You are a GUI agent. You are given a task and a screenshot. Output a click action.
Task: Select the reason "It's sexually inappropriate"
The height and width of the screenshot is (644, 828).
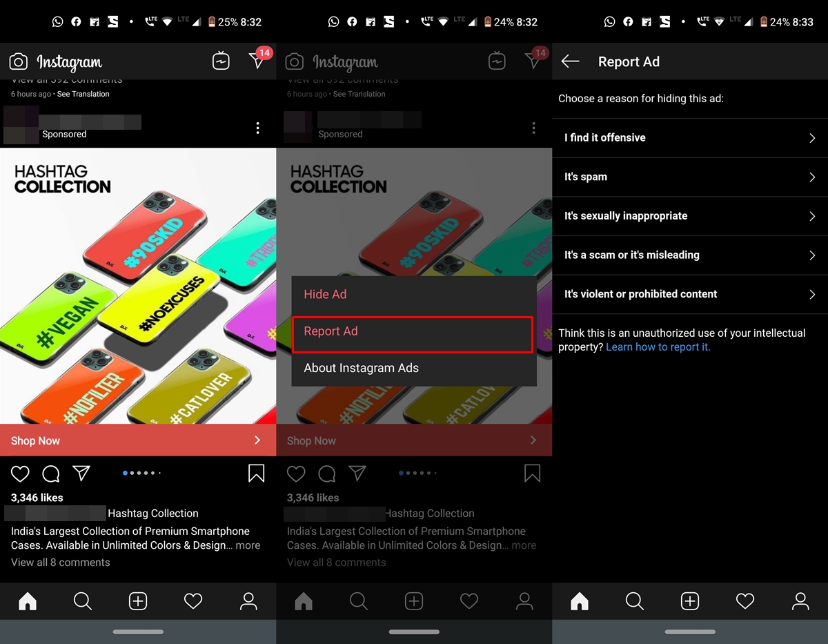[x=690, y=216]
